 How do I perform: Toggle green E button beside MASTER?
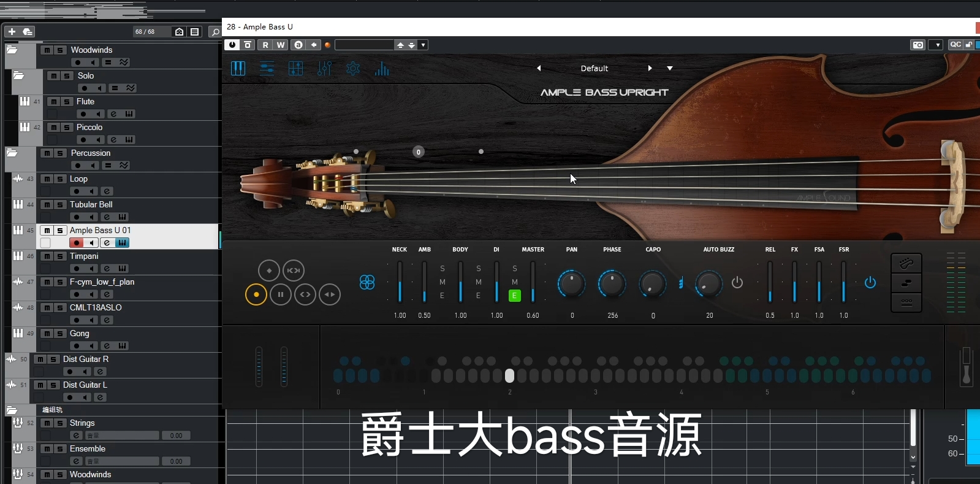[515, 296]
